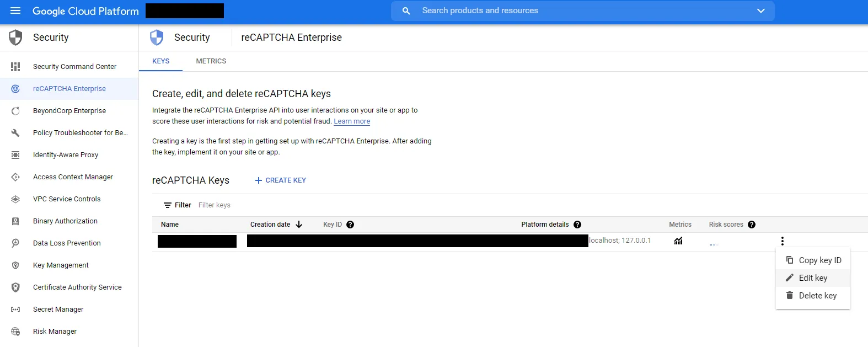Toggle Creation date sort arrow
The height and width of the screenshot is (347, 868).
[x=299, y=225]
